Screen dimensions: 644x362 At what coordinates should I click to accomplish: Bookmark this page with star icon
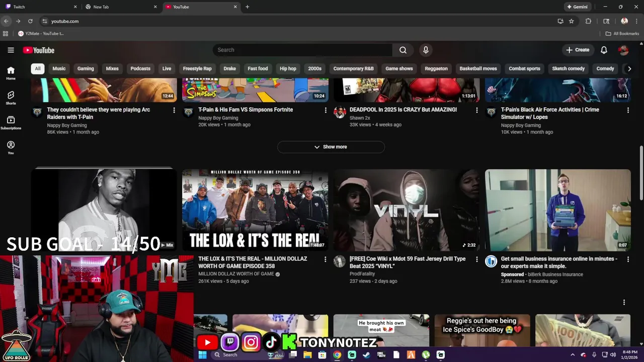tap(572, 21)
